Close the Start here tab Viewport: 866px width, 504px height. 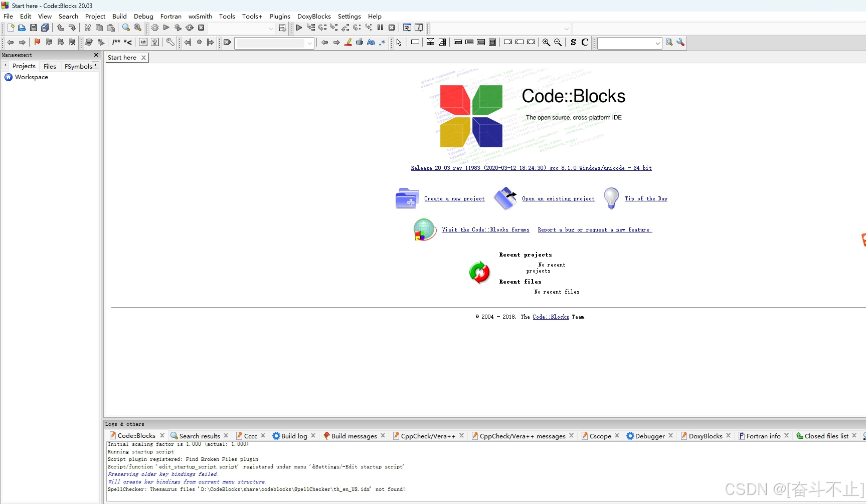pyautogui.click(x=143, y=58)
